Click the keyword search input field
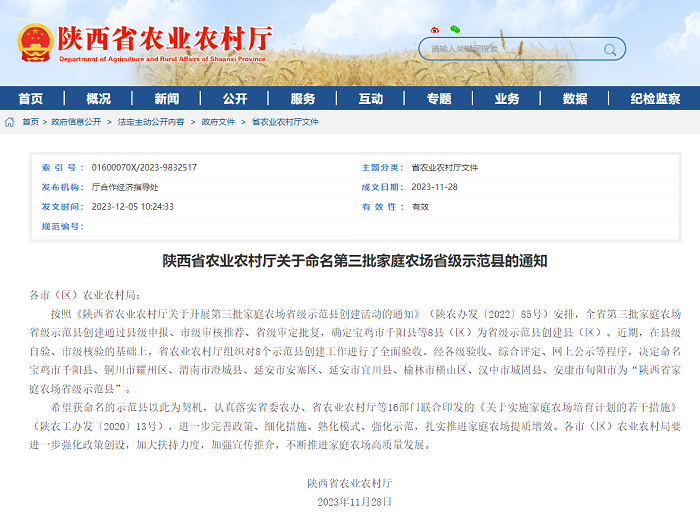 tap(510, 48)
